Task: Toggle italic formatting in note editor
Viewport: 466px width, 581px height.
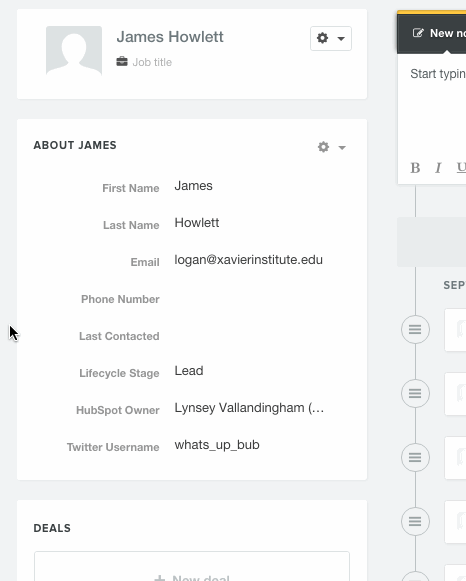Action: coord(438,168)
